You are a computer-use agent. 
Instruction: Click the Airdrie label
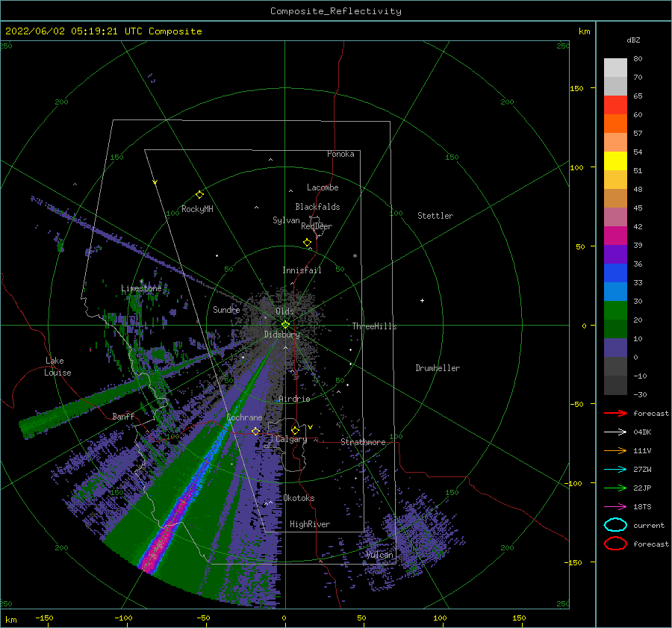[x=294, y=399]
